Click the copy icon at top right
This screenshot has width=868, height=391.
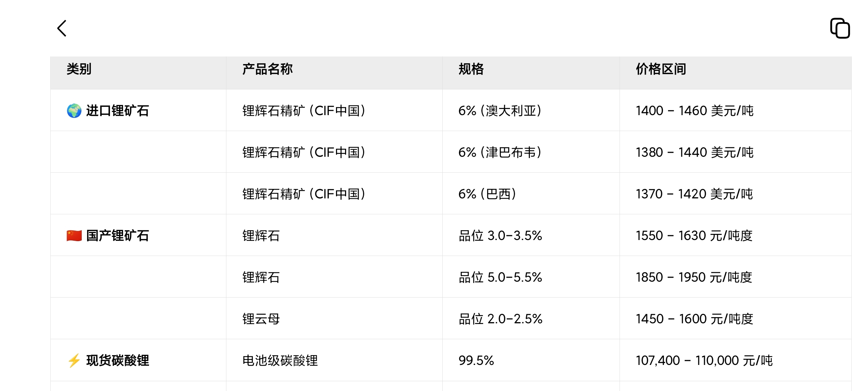[840, 28]
